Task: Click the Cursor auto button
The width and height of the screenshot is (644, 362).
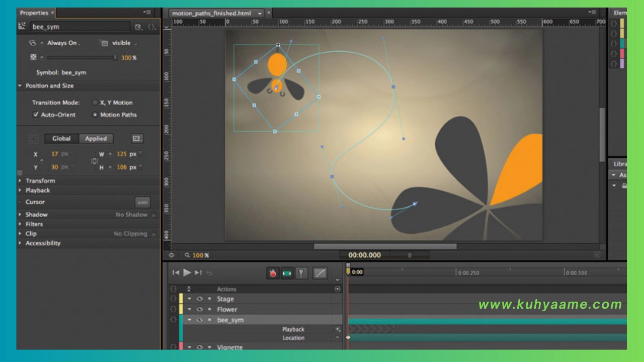Action: (x=143, y=203)
